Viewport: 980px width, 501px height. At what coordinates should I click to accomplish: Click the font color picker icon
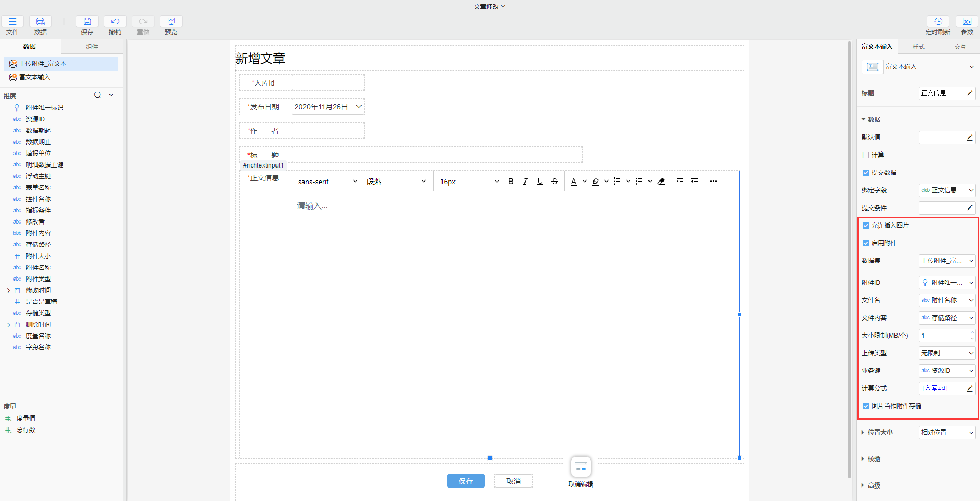click(x=574, y=182)
